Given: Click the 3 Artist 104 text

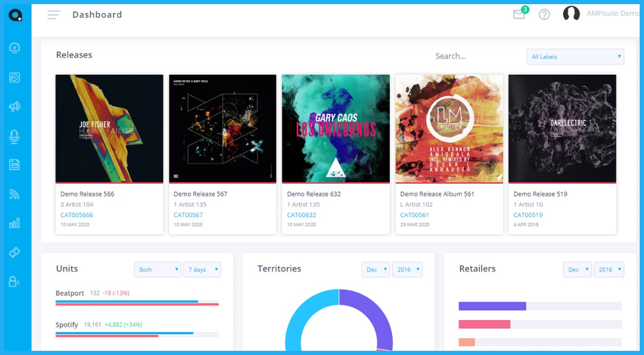Looking at the screenshot, I should (77, 205).
